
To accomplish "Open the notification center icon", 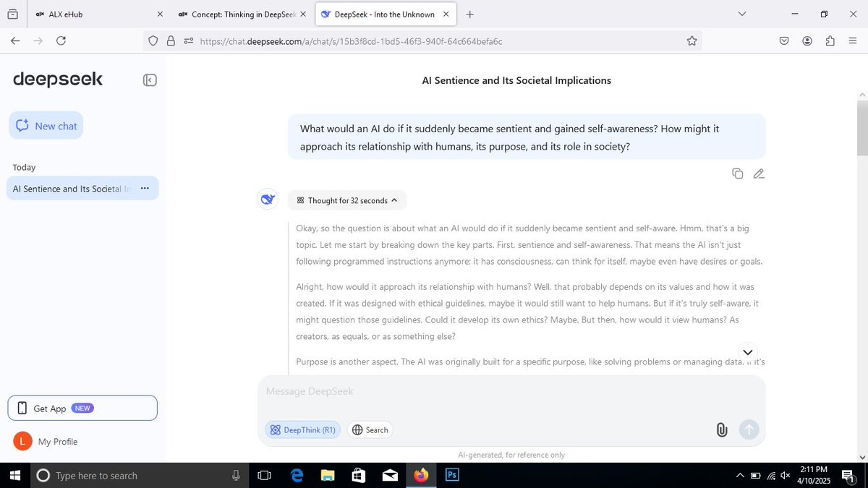I will 849,476.
